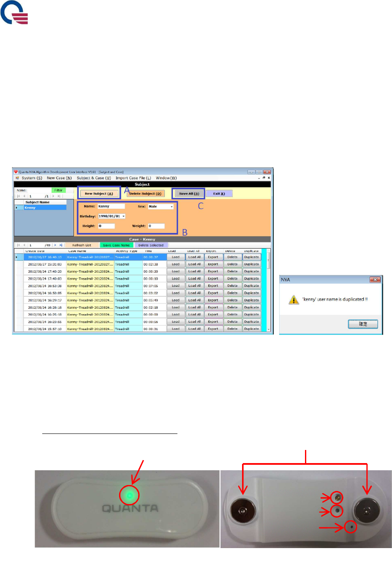Click Load All for the 2012/08/27 15:31:03 case
Viewport: 392px width, 565px height.
tap(194, 264)
